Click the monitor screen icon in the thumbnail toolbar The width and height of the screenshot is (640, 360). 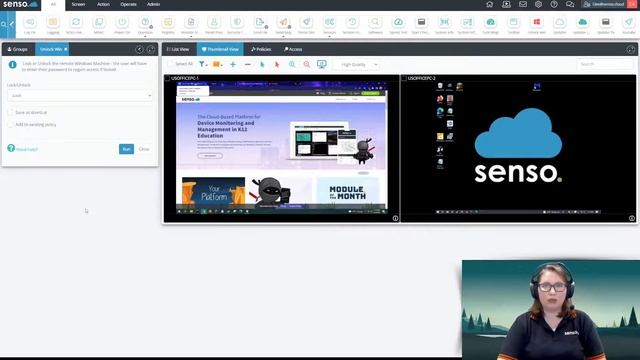(322, 64)
